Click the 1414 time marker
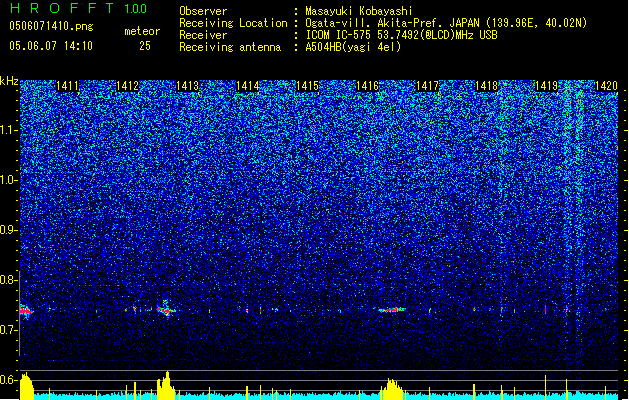Viewport: 629px width, 400px height. tap(248, 86)
